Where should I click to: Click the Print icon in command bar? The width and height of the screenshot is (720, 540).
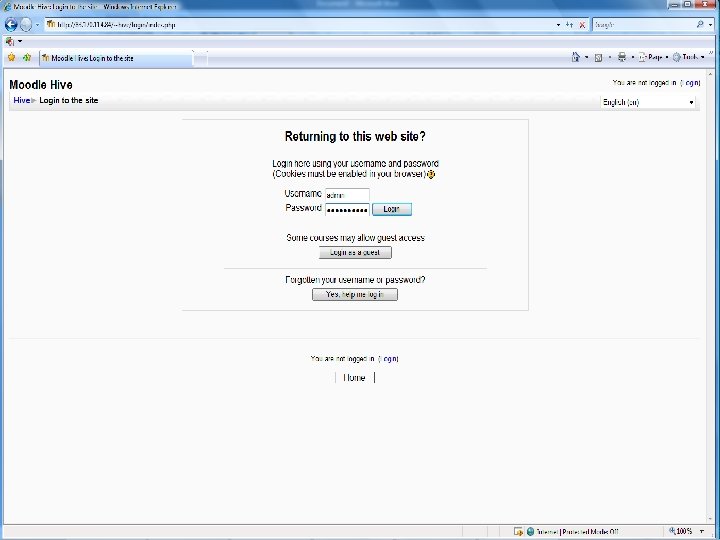(x=622, y=57)
